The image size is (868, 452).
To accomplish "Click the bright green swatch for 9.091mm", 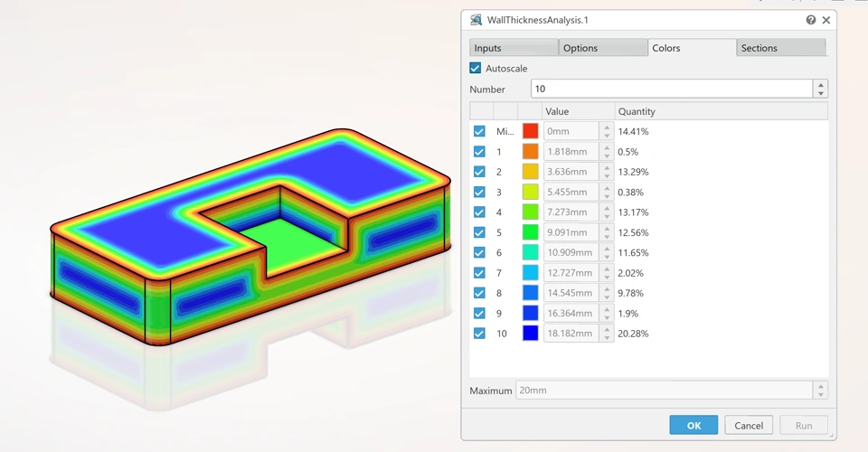I will tap(531, 232).
